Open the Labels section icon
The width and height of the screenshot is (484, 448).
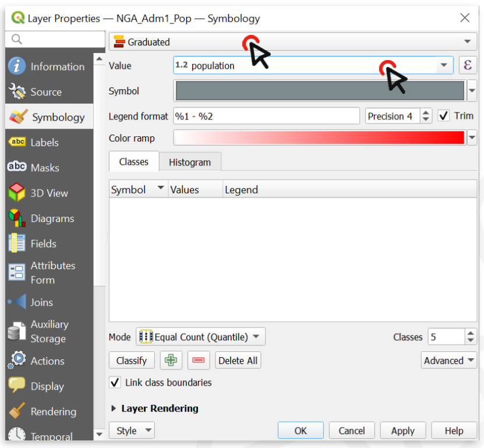coord(17,143)
